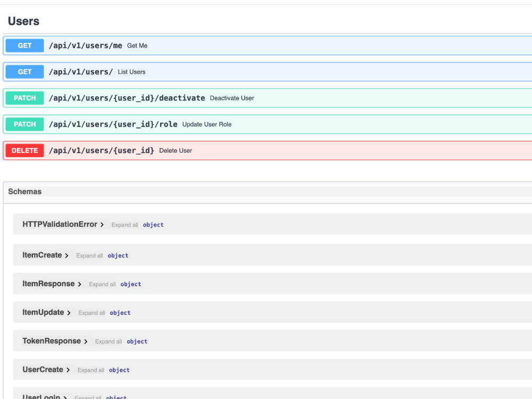Screen dimensions: 532x399
Task: Click the object type label of UserCreate
Action: [x=119, y=370]
